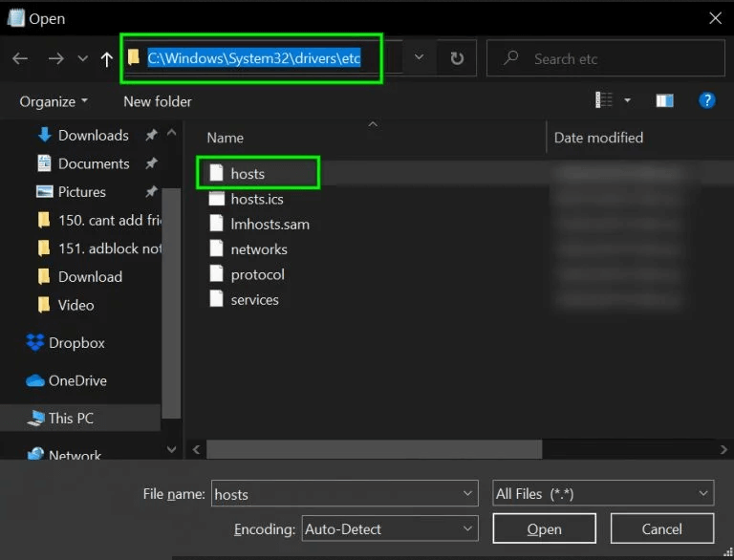The image size is (734, 560).
Task: Go forward using the right arrow
Action: [x=56, y=58]
